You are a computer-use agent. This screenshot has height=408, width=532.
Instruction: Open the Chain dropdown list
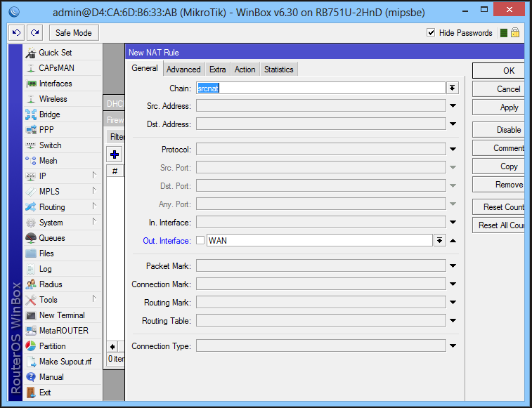(453, 88)
